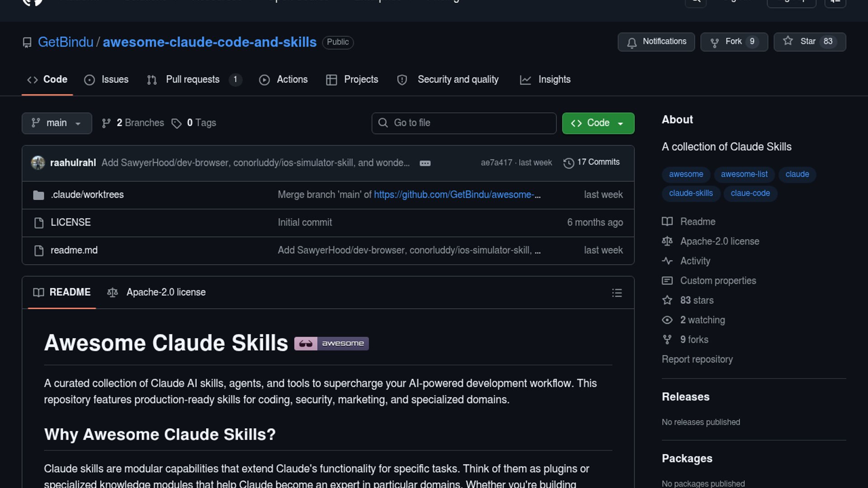The width and height of the screenshot is (868, 488).
Task: Click the Go to file search field
Action: coord(464,123)
